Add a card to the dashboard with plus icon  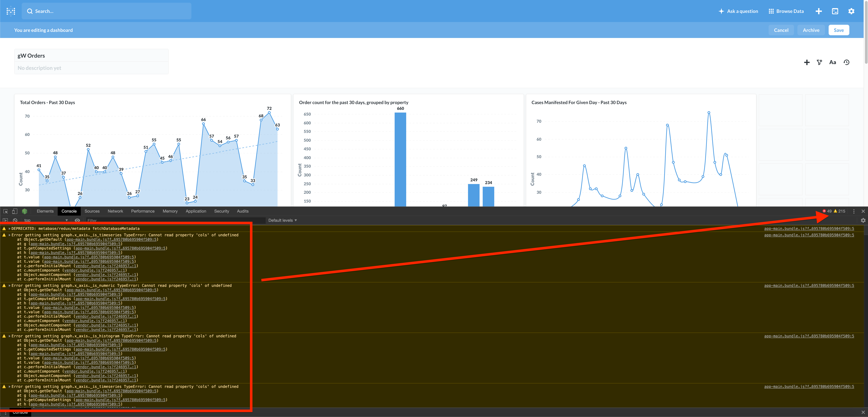pos(807,62)
